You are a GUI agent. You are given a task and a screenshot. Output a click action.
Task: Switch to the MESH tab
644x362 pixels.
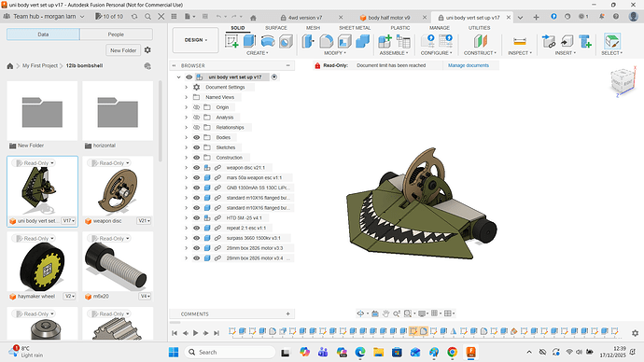tap(313, 28)
